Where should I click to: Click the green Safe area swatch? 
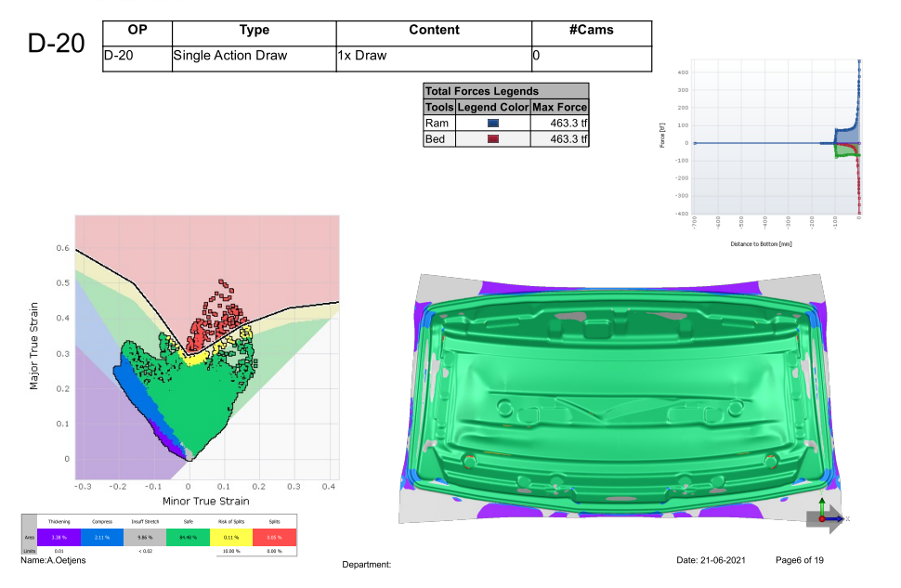click(188, 538)
